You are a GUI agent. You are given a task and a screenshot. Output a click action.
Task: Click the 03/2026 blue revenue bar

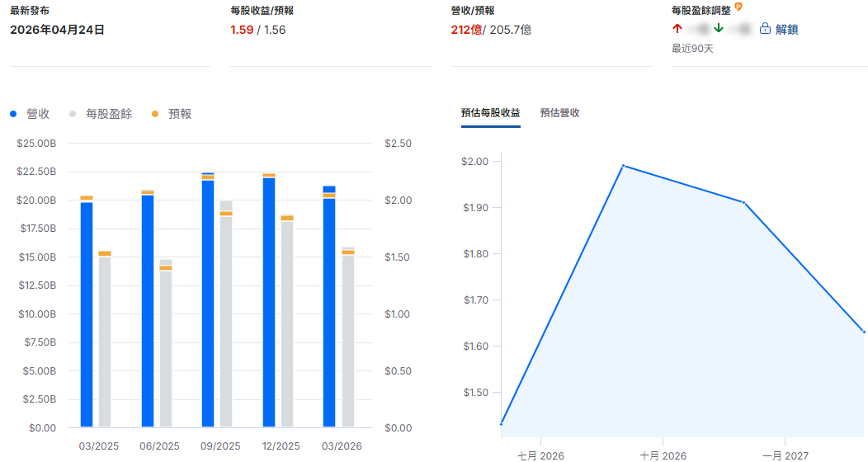(x=329, y=306)
